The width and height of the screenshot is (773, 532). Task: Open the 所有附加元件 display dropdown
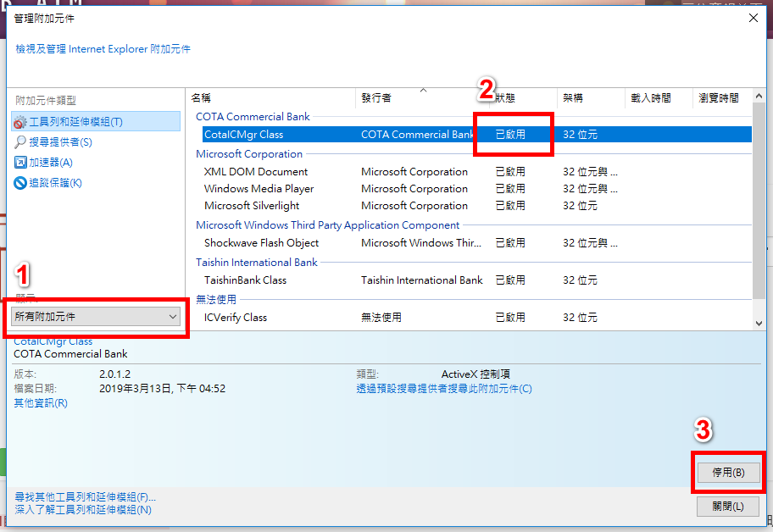[95, 316]
